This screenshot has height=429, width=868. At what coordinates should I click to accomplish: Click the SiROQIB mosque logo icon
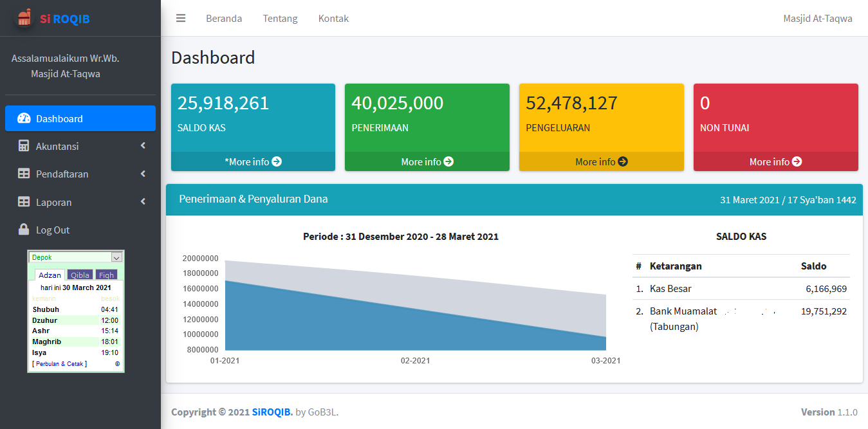click(x=24, y=18)
